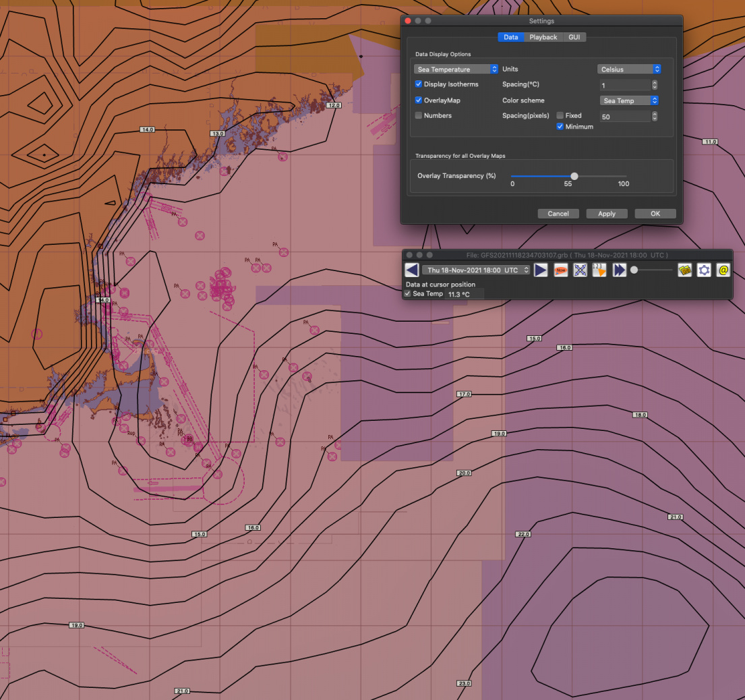
Task: Click the 20.0 isotherm label
Action: (465, 473)
